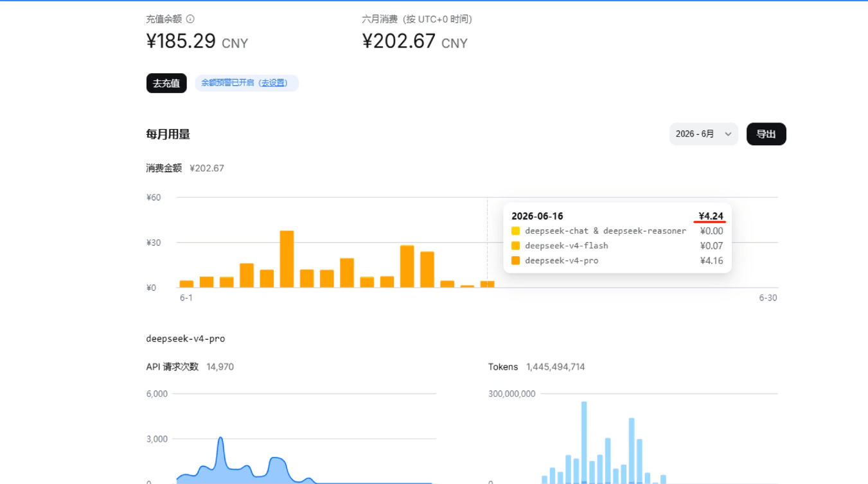Screen dimensions: 868x484
Task: Click the deepseek-v4-pro section heading above API 请求次数
Action: coord(186,338)
